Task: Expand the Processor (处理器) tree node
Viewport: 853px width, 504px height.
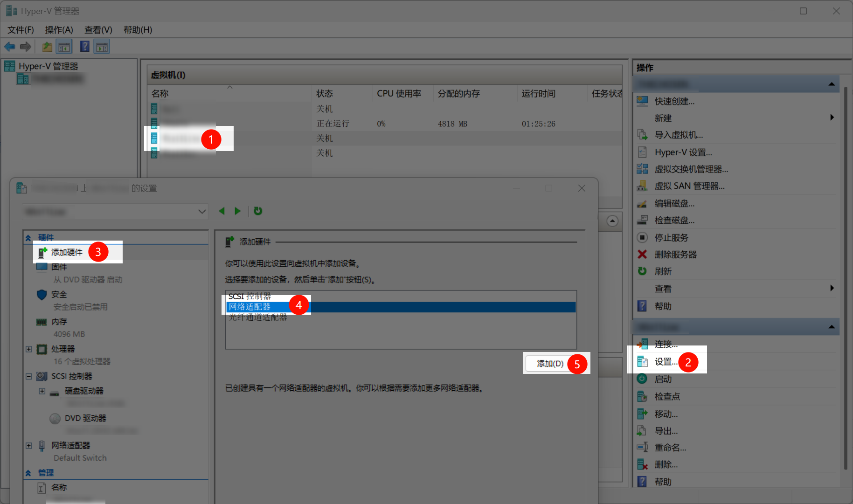Action: (29, 349)
